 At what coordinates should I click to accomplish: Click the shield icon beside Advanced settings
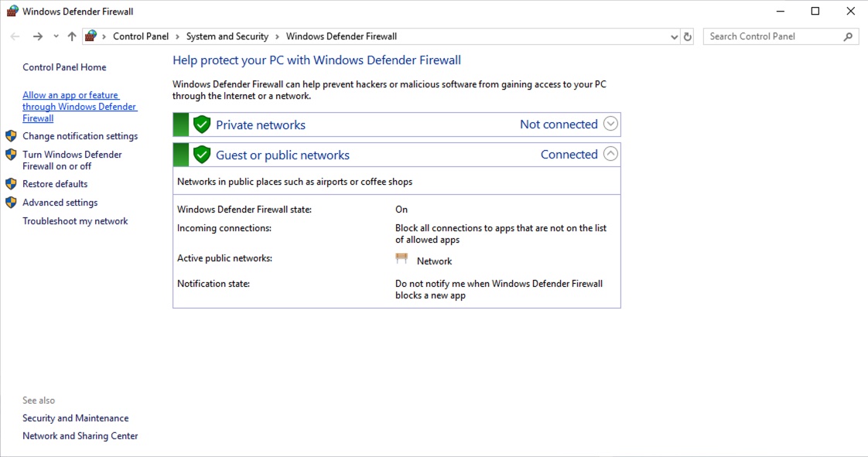click(x=11, y=202)
